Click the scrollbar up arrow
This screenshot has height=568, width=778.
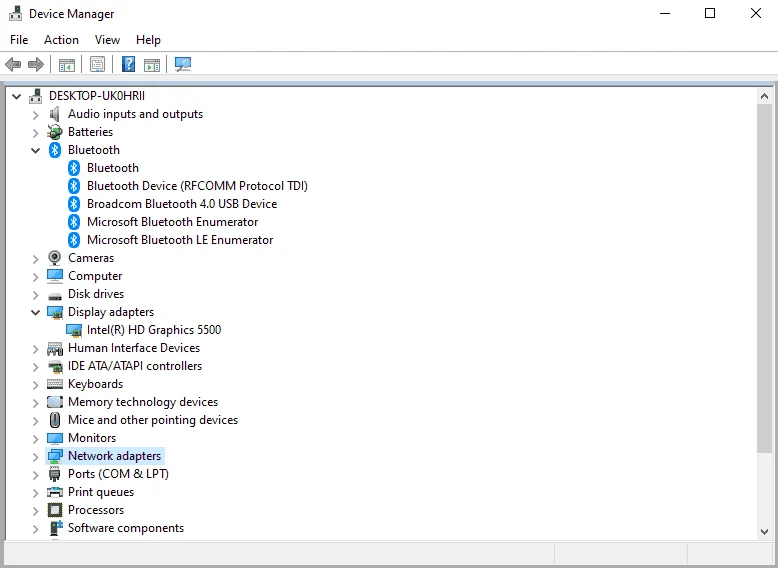[764, 97]
